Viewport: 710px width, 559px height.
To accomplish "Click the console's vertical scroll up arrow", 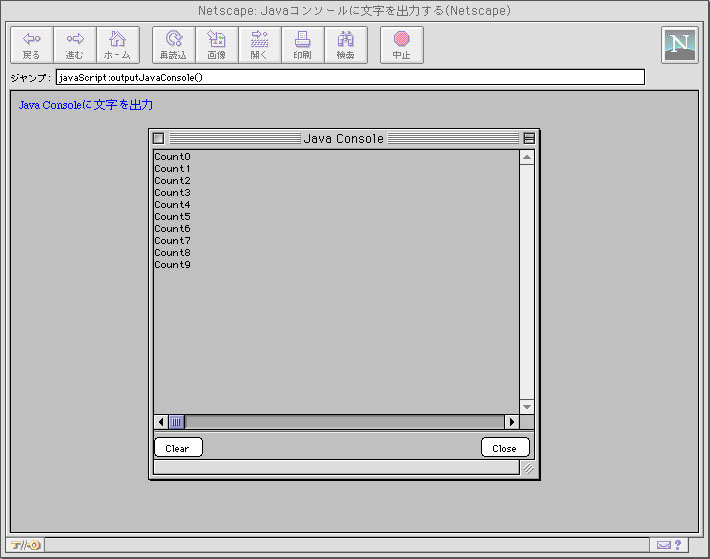I will [527, 157].
